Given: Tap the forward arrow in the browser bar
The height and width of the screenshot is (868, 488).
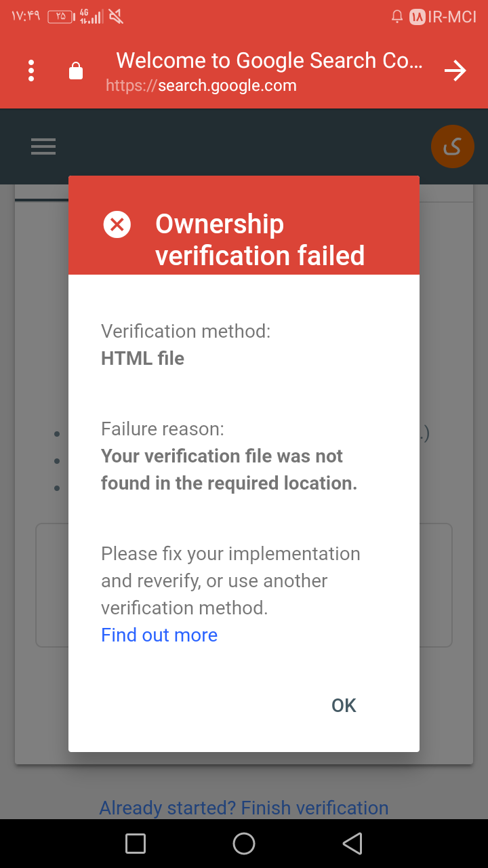Looking at the screenshot, I should 455,71.
